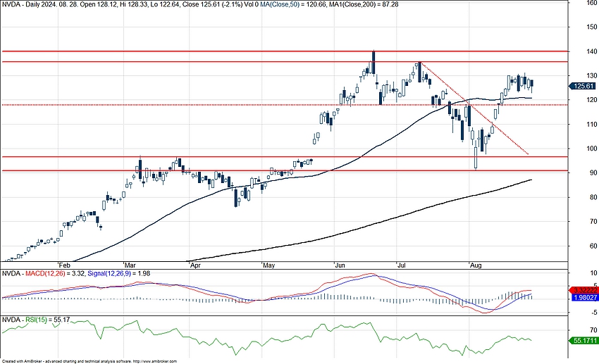The height and width of the screenshot is (364, 599).
Task: Select the Jun month label on time axis
Action: coord(340,265)
